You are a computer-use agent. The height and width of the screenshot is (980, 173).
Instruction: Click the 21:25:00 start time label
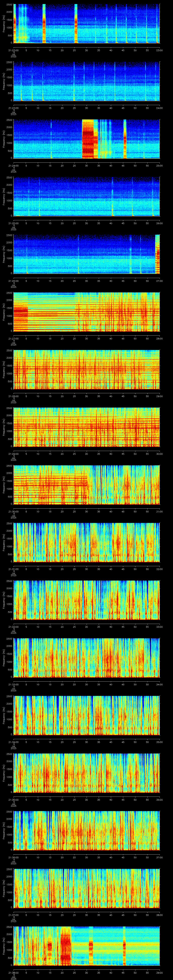coord(13,223)
